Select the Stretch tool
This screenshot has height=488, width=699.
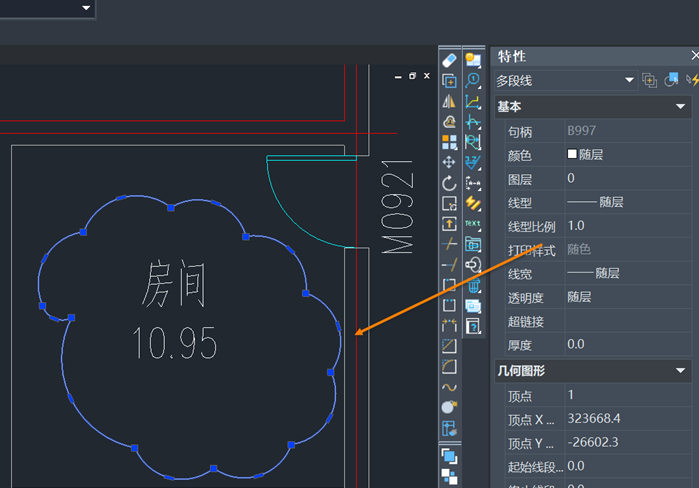(x=449, y=224)
